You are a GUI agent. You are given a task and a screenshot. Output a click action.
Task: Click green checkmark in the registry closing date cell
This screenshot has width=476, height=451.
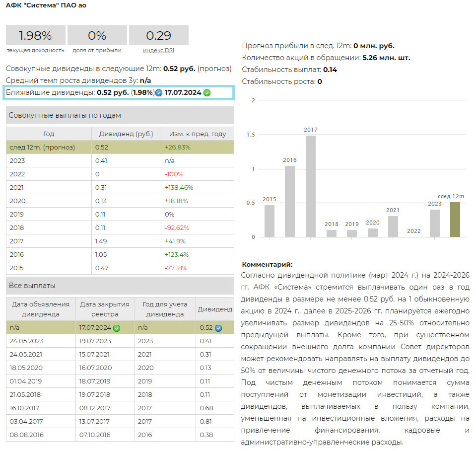click(x=117, y=328)
